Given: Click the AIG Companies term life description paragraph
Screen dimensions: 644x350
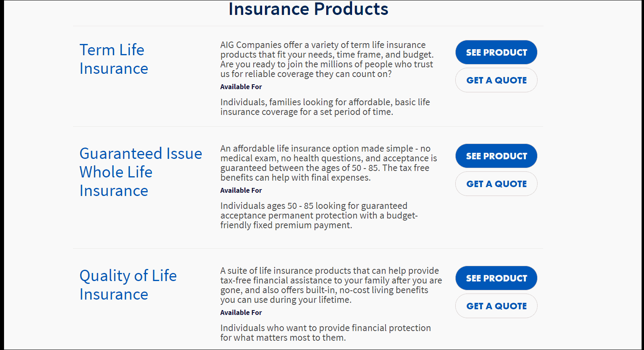Looking at the screenshot, I should tap(327, 59).
